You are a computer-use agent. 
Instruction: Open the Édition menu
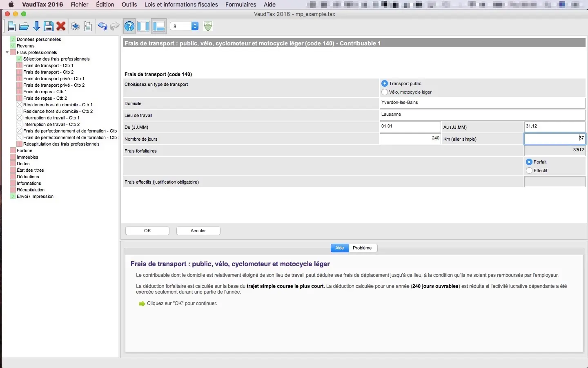[x=105, y=4]
